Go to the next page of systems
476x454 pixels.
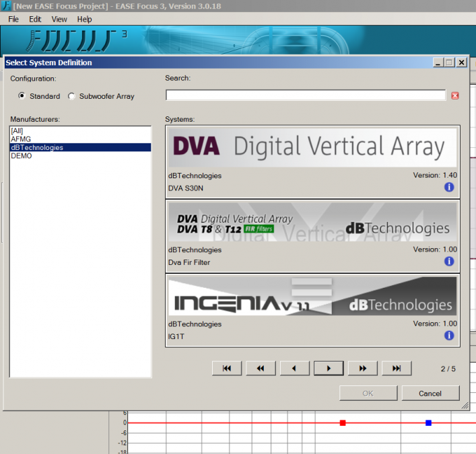(329, 368)
